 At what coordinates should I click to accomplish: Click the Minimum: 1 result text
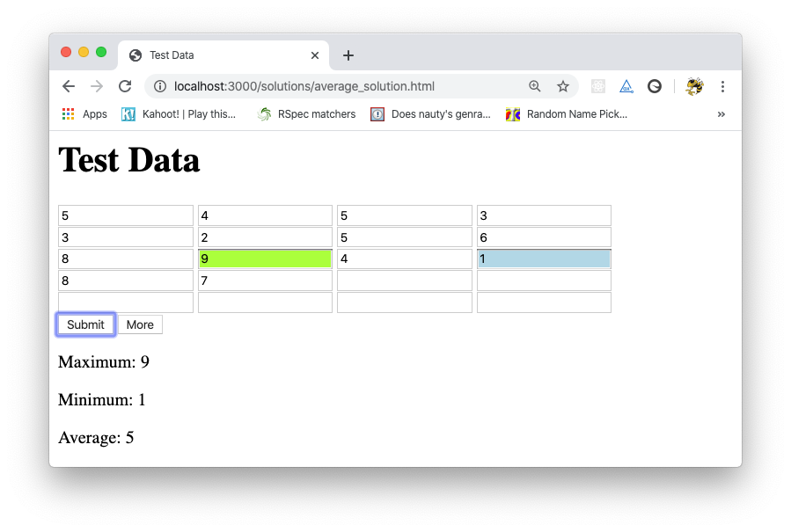(x=102, y=400)
